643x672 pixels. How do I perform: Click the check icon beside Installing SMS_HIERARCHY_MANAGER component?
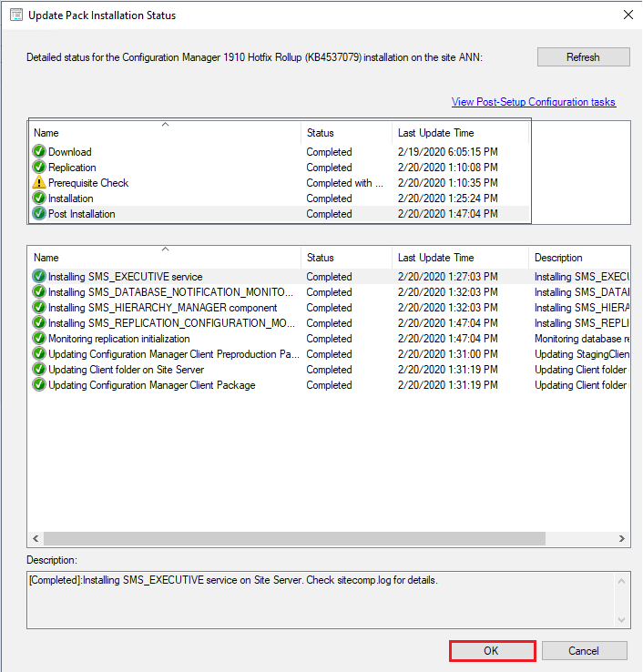pyautogui.click(x=39, y=307)
